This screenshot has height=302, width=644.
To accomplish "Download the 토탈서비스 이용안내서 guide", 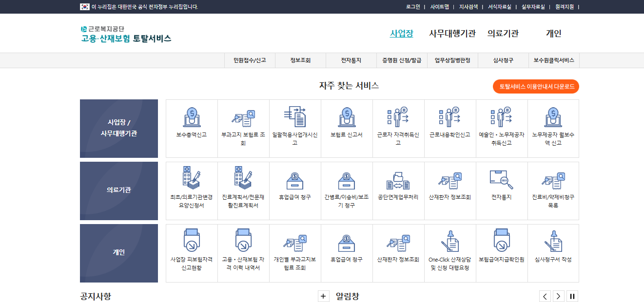I will click(x=536, y=87).
